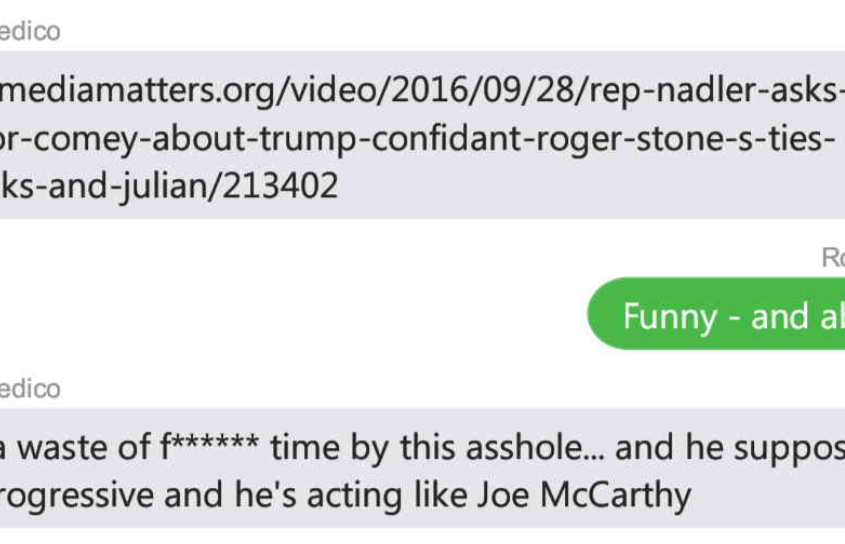Screen dimensions: 845x544
Task: Open the mediamatters.org video link
Action: point(400,139)
